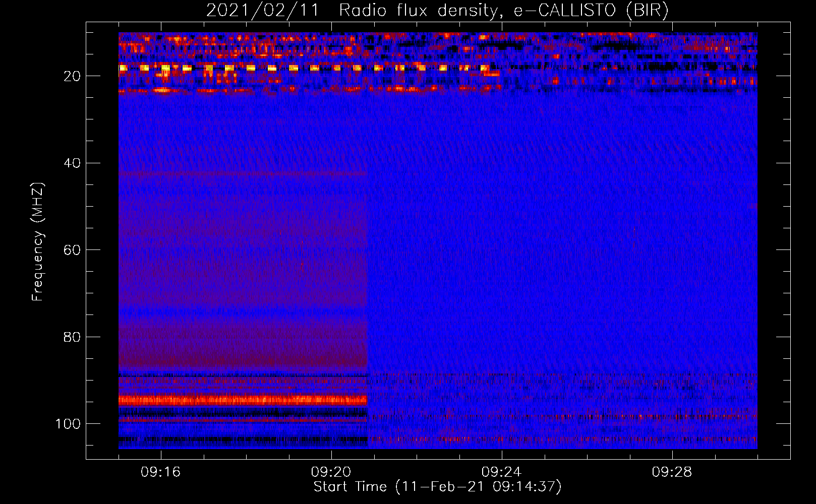This screenshot has height=504, width=816.
Task: Click the 80 frequency tick label
Action: (x=73, y=337)
